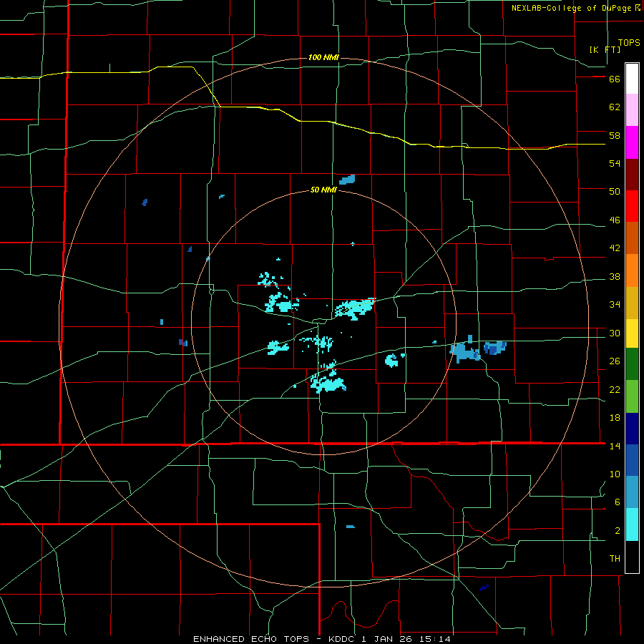644x644 pixels.
Task: Pick the dark green legend swatch
Action: [x=632, y=364]
